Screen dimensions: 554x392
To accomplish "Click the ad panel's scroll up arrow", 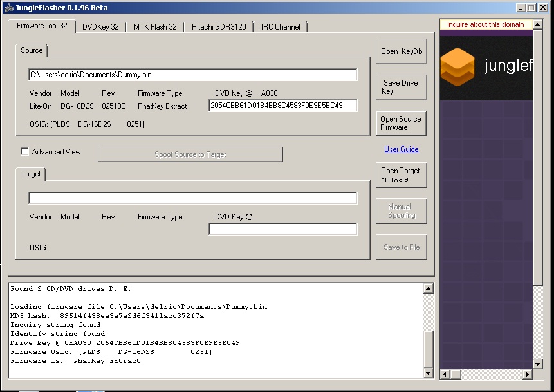I will (538, 24).
